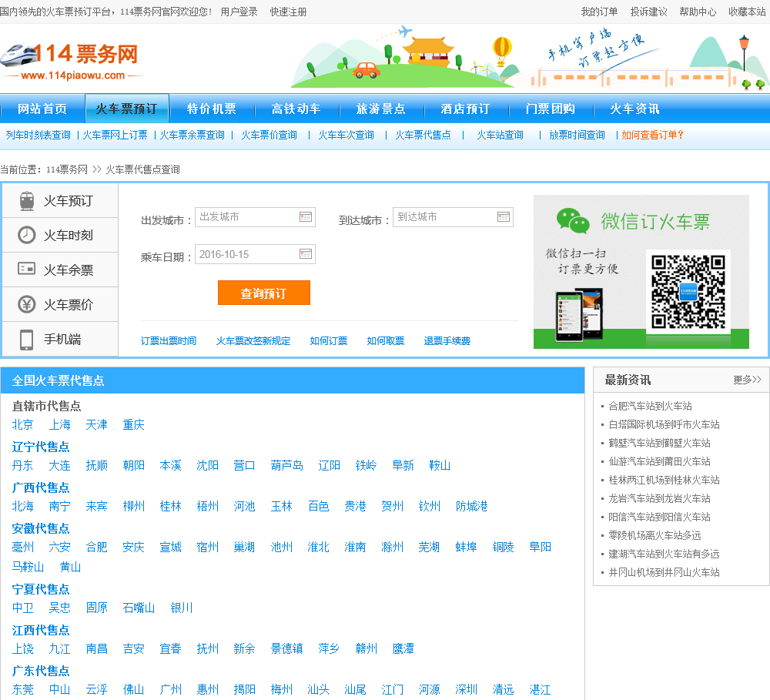
Task: Open 帮助中心 link
Action: (x=698, y=12)
